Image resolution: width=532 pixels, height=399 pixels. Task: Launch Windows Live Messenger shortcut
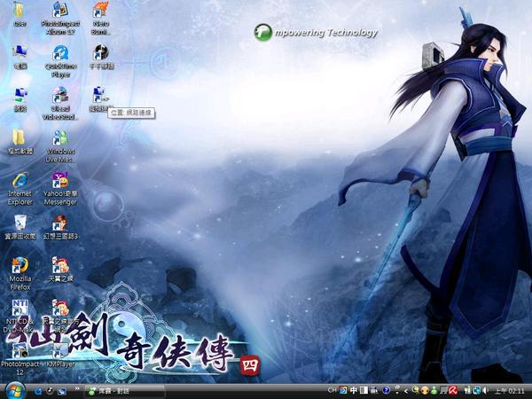click(x=60, y=146)
